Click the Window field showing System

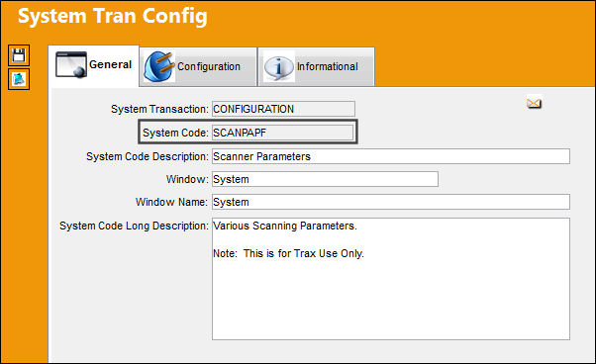pyautogui.click(x=325, y=179)
